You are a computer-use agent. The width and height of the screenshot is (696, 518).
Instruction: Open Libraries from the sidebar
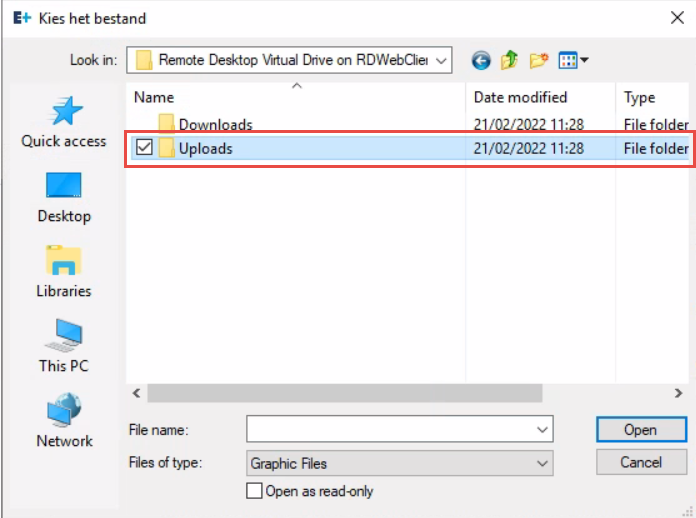pos(64,272)
